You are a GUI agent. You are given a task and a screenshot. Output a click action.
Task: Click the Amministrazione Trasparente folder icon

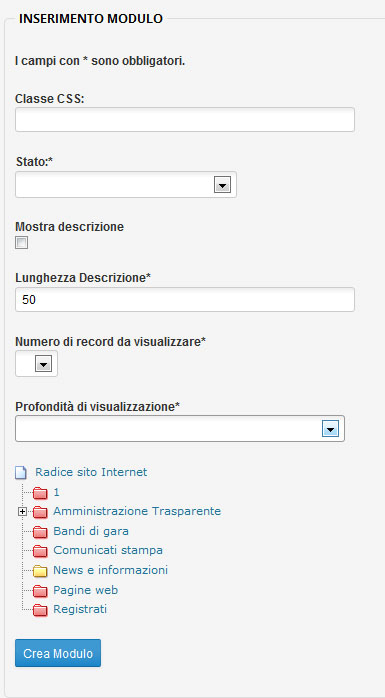coord(41,512)
